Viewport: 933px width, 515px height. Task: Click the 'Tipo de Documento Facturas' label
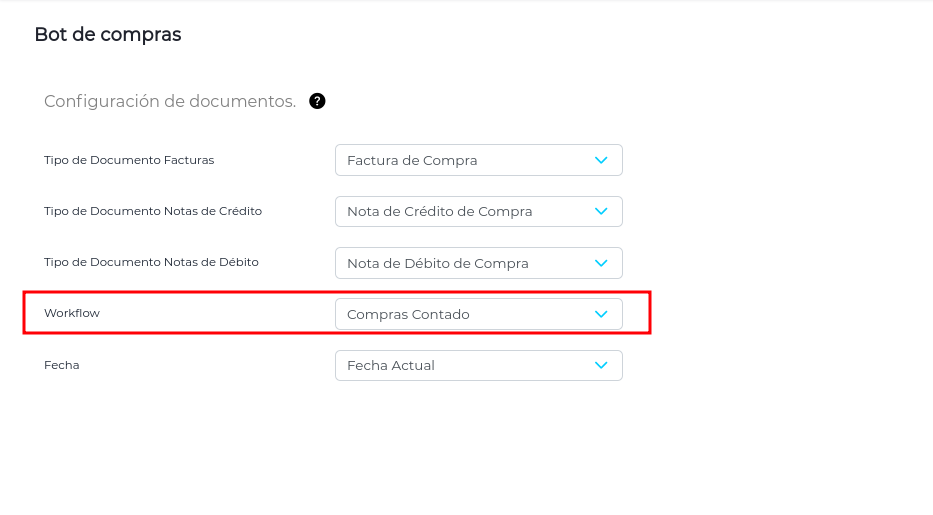click(129, 160)
